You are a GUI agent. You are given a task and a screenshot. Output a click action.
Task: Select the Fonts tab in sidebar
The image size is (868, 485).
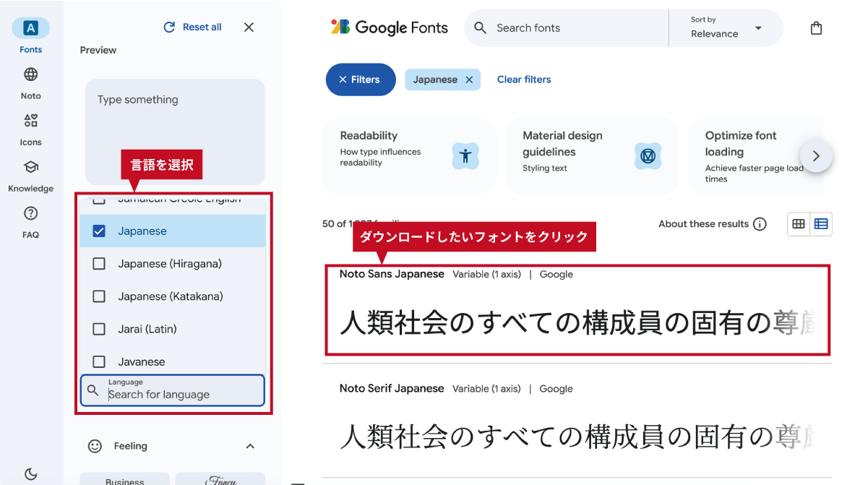click(30, 29)
